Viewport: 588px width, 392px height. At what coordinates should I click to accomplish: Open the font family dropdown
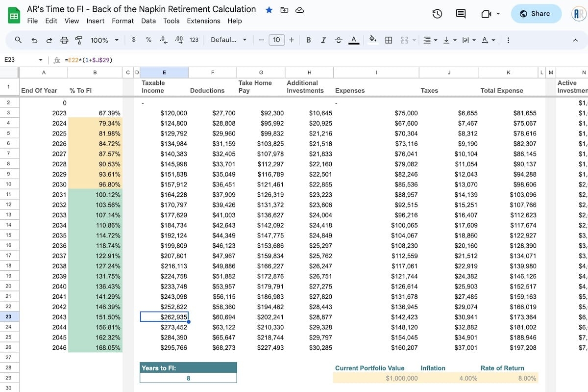[x=229, y=40]
